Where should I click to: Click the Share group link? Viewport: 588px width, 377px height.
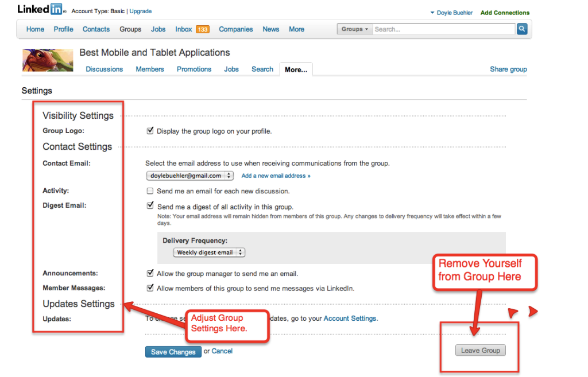508,69
